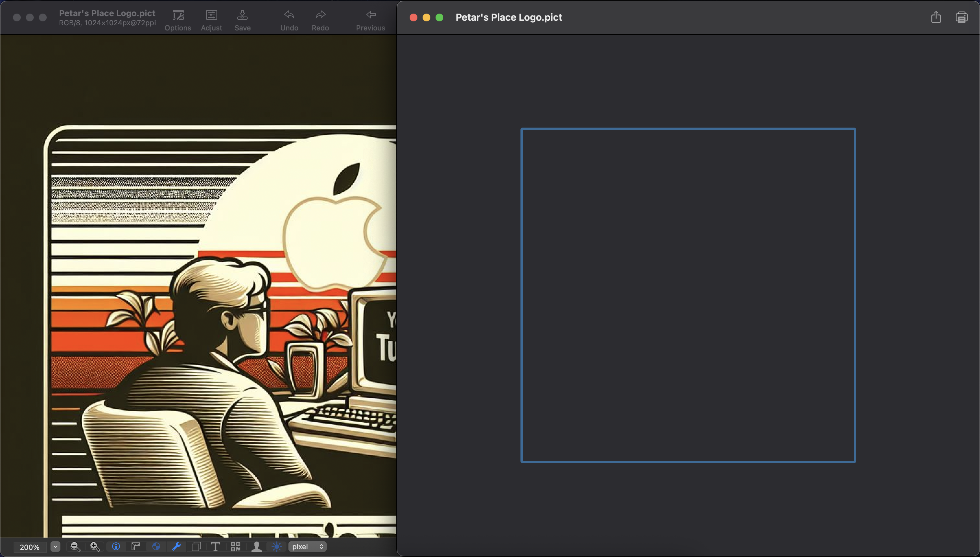
Task: Close the preview window with red button
Action: [x=414, y=17]
